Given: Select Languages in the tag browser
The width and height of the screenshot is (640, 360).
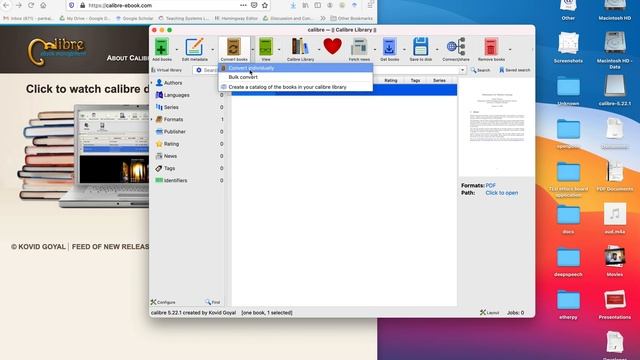Looking at the screenshot, I should tap(177, 95).
